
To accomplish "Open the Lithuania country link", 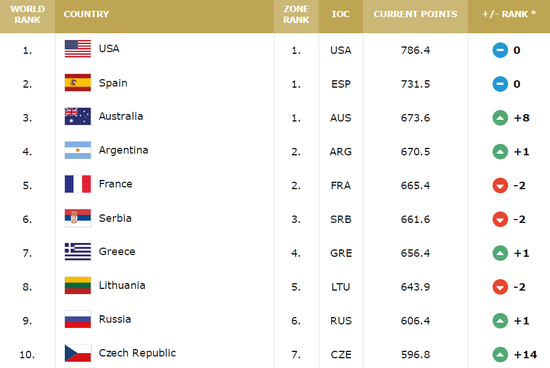I will 122,285.
